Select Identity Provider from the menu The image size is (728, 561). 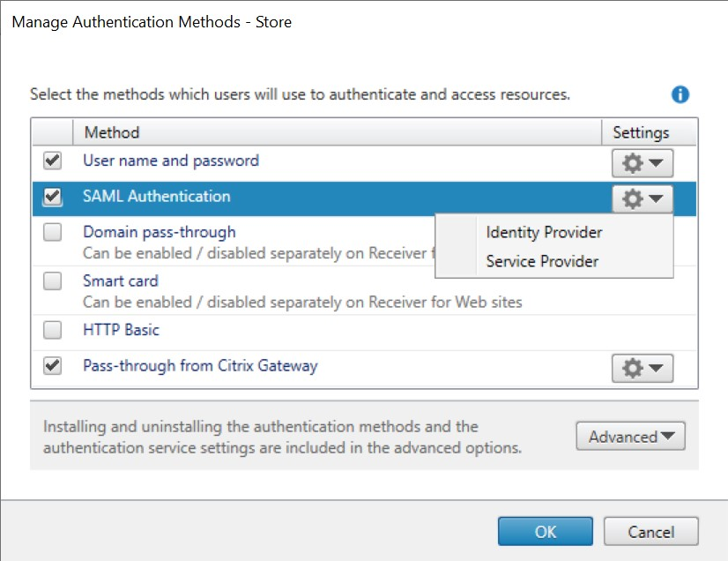coord(544,232)
